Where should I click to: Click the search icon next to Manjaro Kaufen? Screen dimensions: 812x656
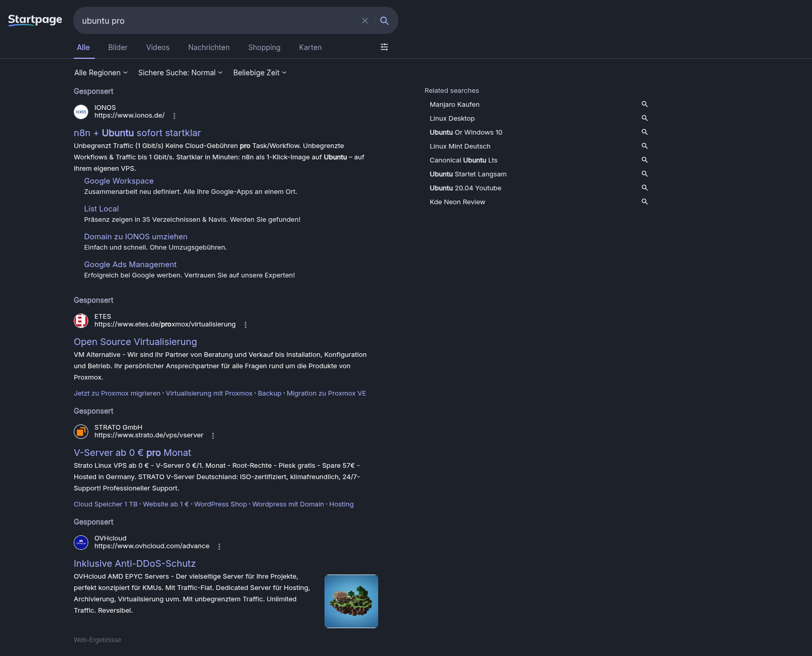pos(644,104)
